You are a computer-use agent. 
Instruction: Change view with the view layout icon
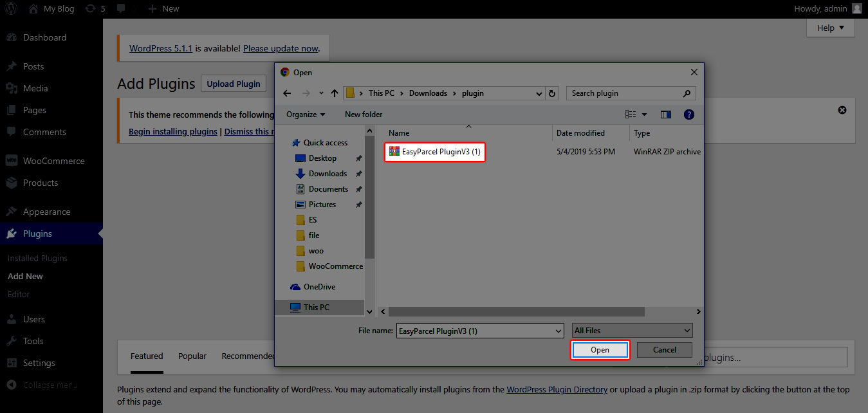(631, 115)
